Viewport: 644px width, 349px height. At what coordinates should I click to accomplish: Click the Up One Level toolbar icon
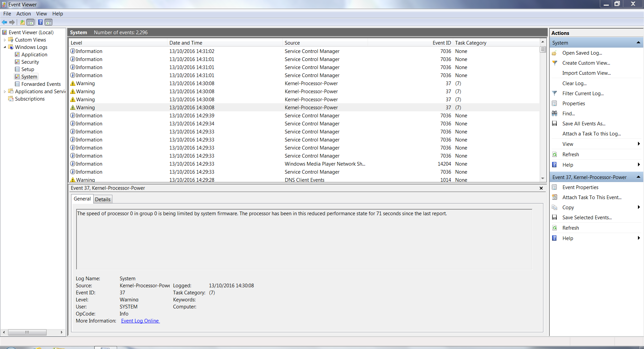(x=22, y=22)
